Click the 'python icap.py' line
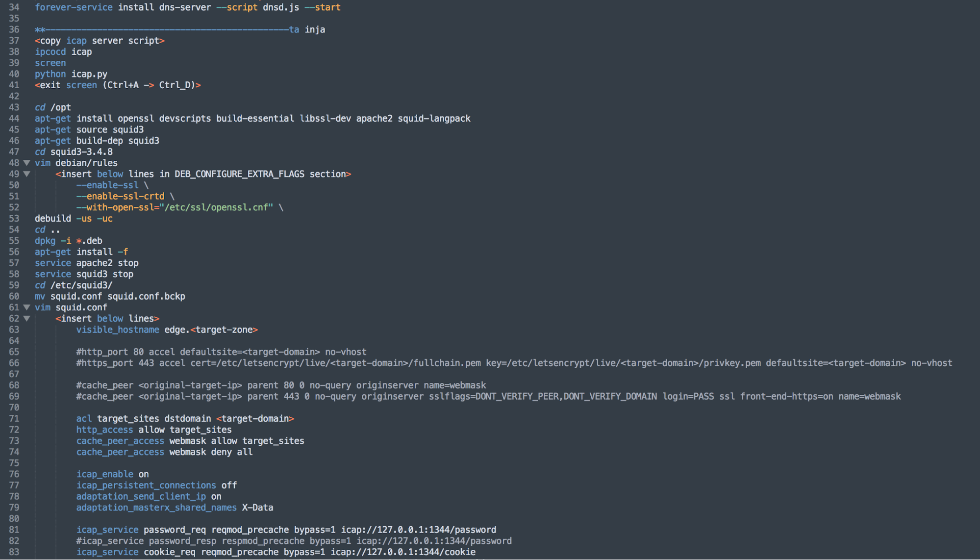The width and height of the screenshot is (980, 560). [71, 74]
